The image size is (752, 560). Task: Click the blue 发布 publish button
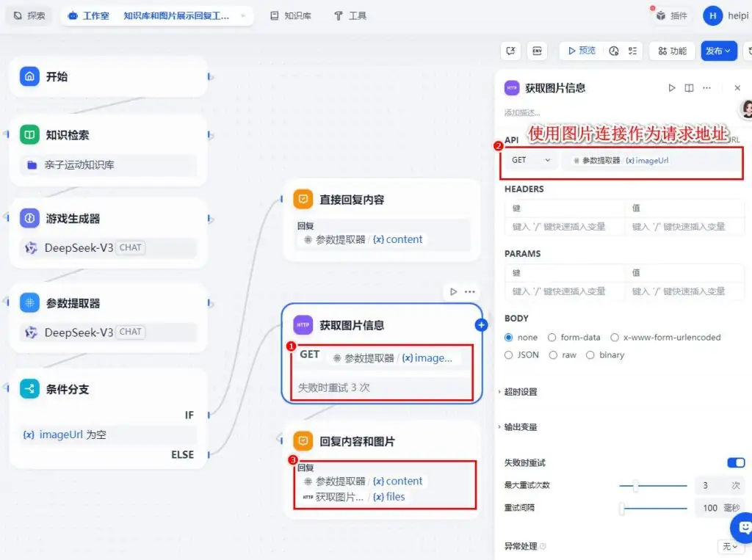[718, 51]
